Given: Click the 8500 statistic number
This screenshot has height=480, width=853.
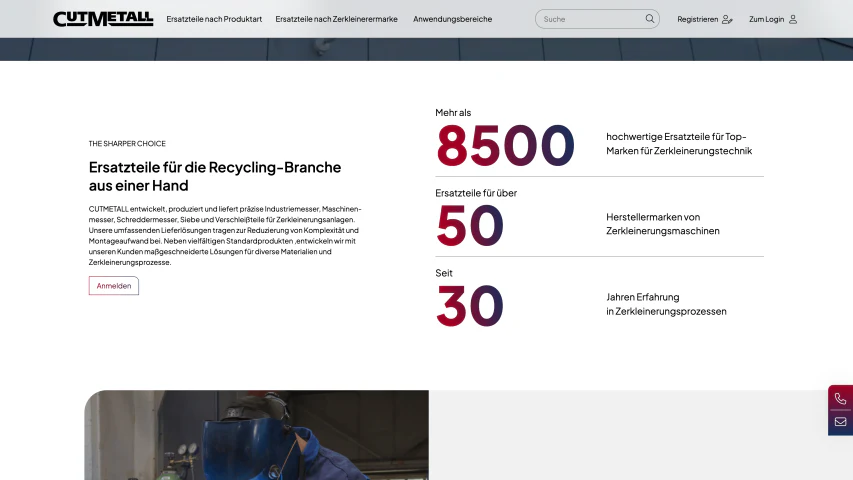Looking at the screenshot, I should click(505, 145).
